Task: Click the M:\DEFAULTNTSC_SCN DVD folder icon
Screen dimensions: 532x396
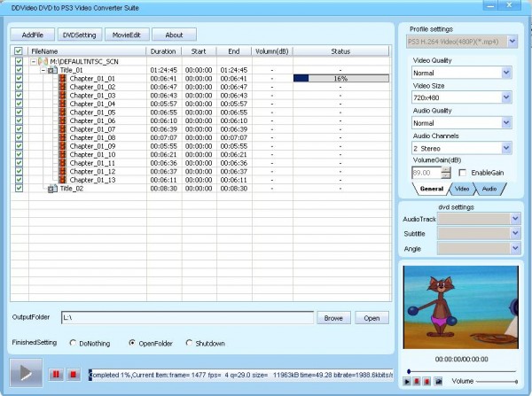Action: (44, 61)
